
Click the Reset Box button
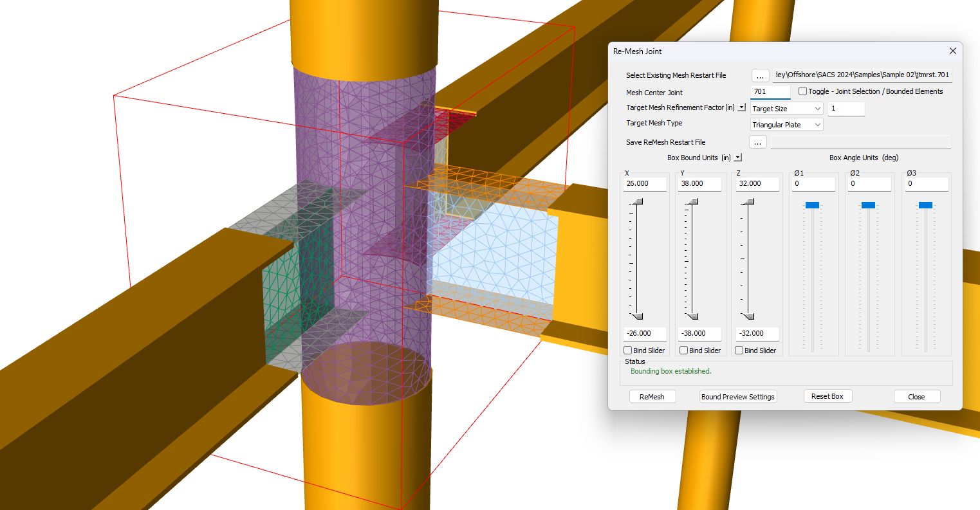tap(827, 396)
